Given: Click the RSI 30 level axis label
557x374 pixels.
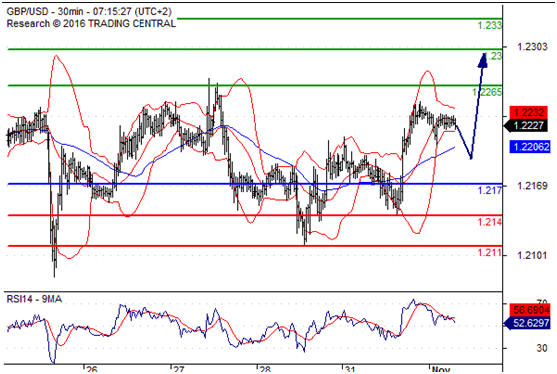Looking at the screenshot, I should click(541, 348).
